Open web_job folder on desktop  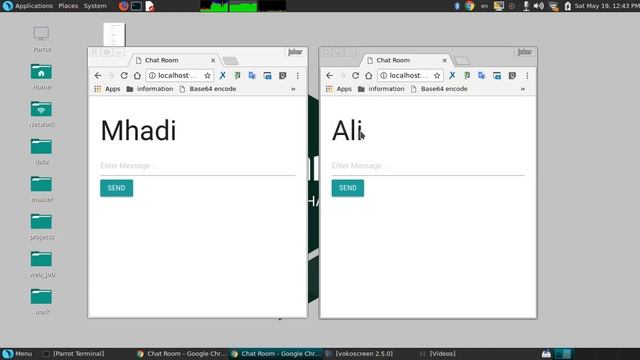pyautogui.click(x=41, y=264)
